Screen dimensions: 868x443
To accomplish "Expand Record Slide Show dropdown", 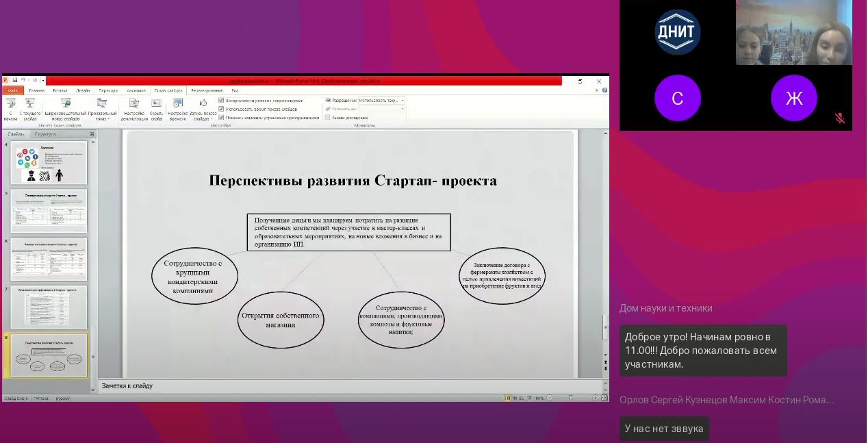I will point(203,110).
